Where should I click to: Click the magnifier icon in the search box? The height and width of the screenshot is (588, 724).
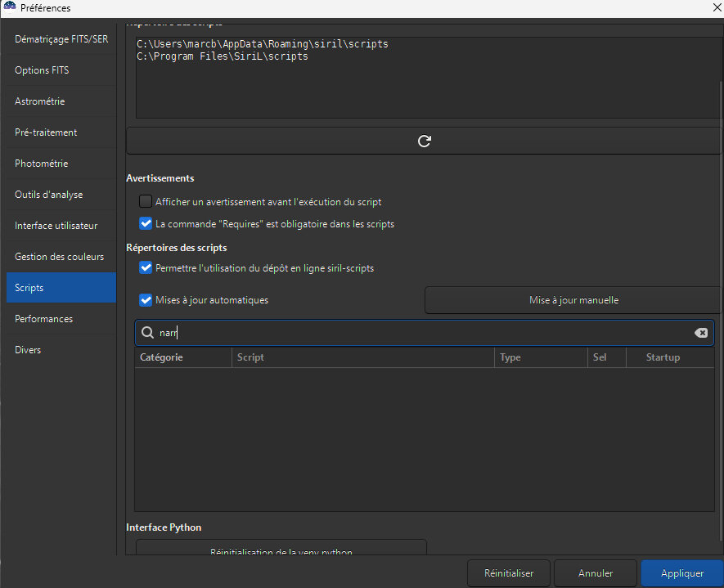147,333
